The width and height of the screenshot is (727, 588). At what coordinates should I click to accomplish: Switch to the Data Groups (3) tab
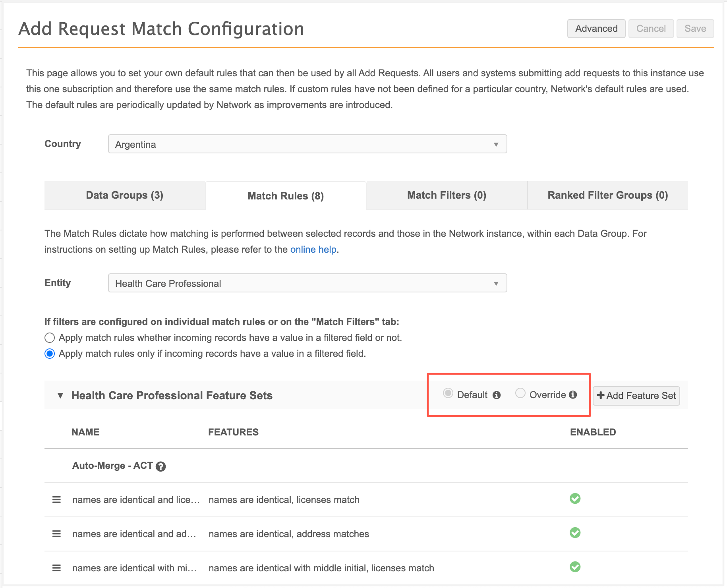point(125,195)
